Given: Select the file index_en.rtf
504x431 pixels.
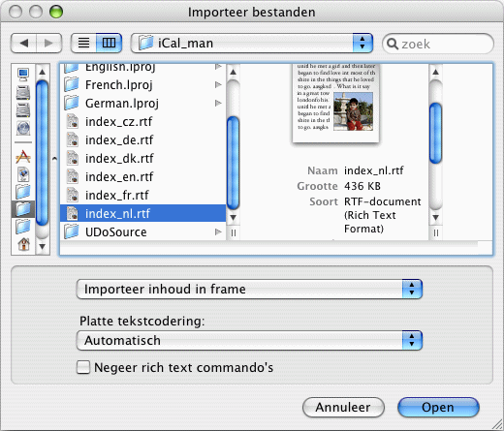Looking at the screenshot, I should tap(142, 177).
